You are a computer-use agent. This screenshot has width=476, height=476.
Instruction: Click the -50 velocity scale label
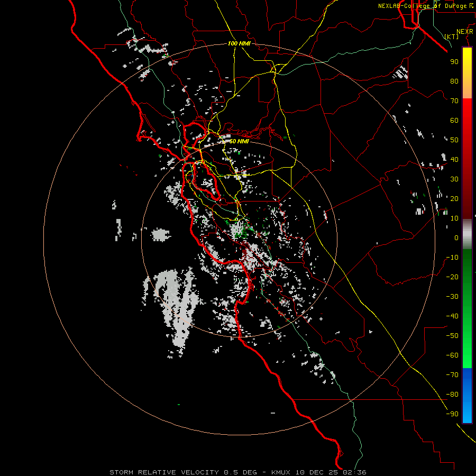[x=452, y=336]
